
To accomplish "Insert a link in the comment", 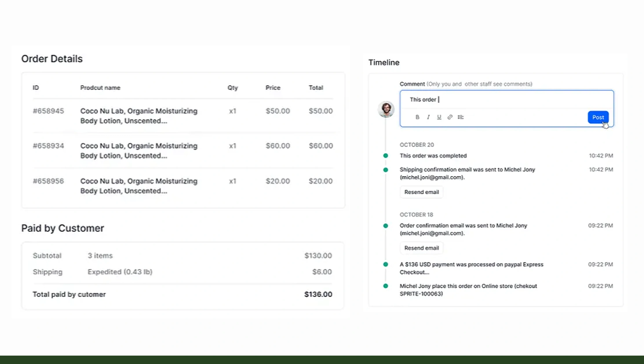I will click(450, 117).
